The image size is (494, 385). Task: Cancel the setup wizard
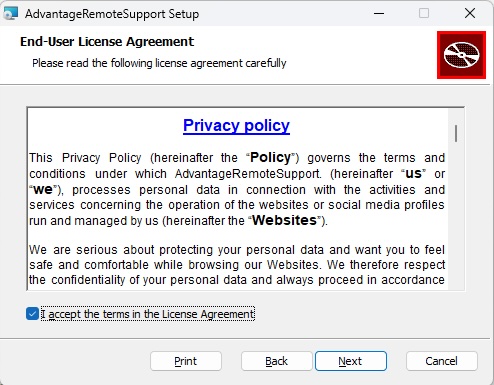pos(442,361)
